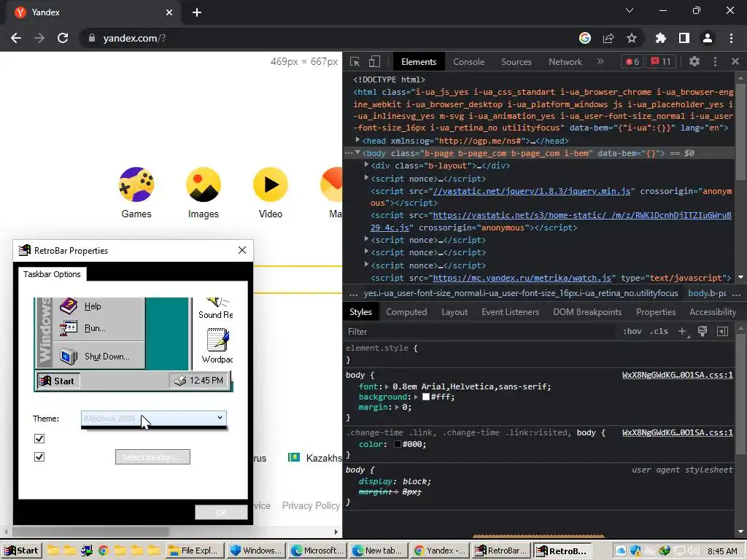This screenshot has height=560, width=747.
Task: Toggle the checkbox beside the Select location button
Action: 39,457
